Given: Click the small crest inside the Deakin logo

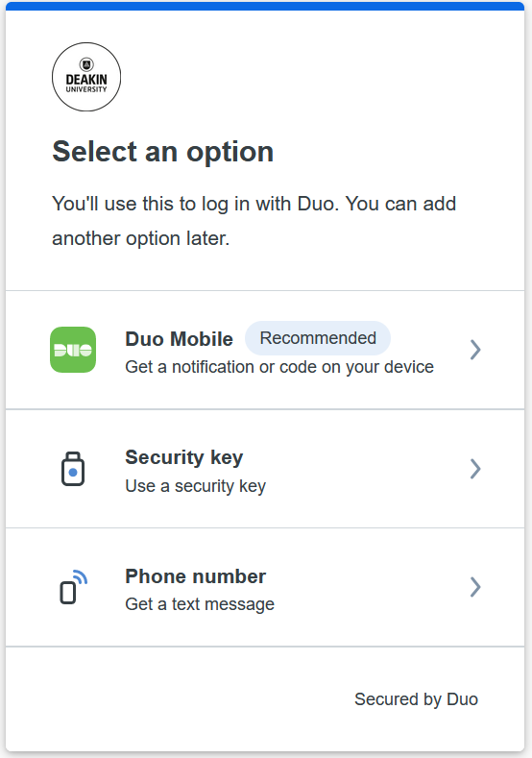Looking at the screenshot, I should 86,64.
